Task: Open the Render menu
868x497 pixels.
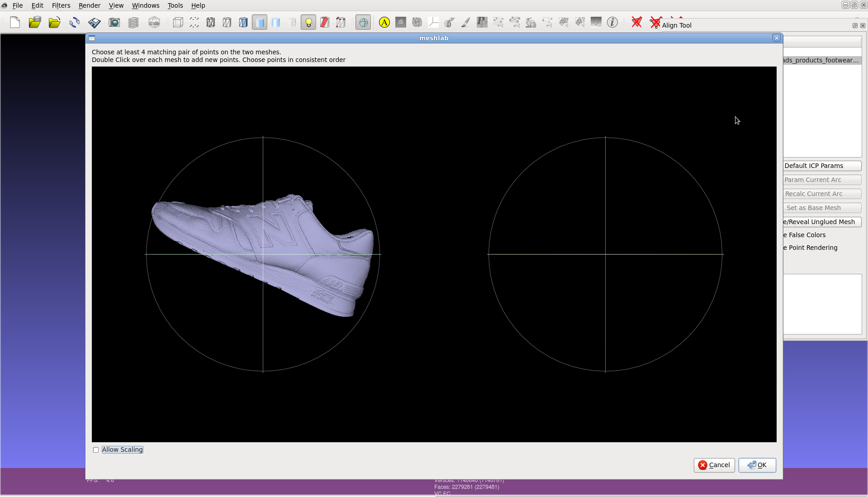Action: (x=90, y=5)
